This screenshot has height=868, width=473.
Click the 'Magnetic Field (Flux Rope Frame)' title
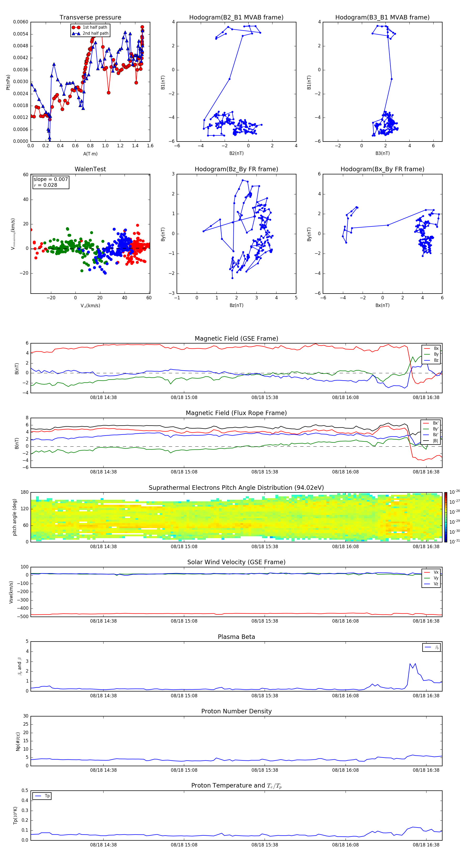(x=236, y=413)
